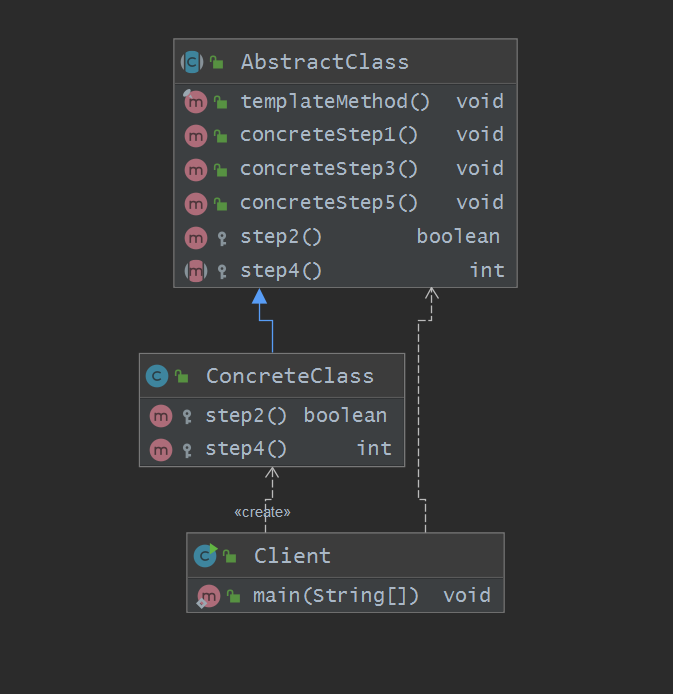Select the ConcreteClass node title

[x=289, y=376]
